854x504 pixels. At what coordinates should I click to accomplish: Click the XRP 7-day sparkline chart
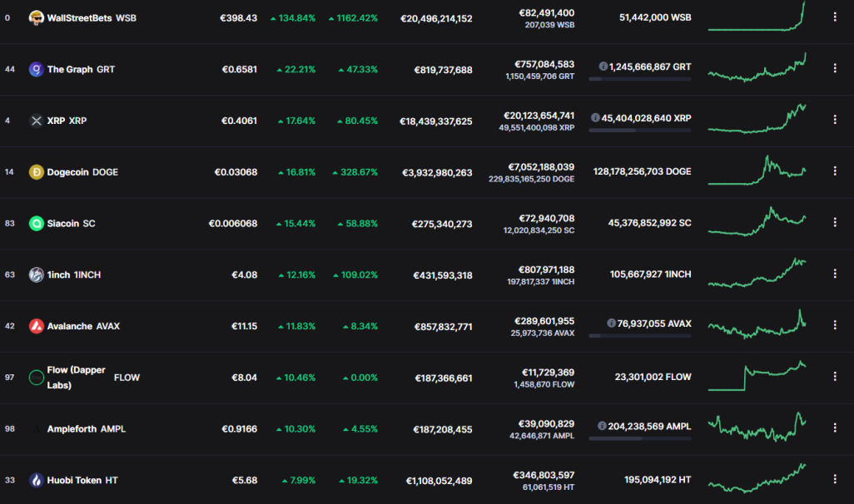tap(757, 119)
